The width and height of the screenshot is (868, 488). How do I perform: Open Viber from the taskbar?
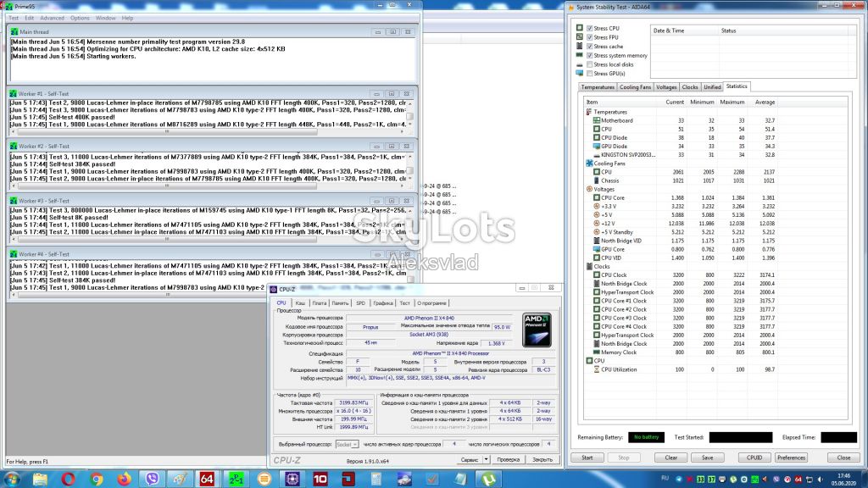tap(153, 479)
